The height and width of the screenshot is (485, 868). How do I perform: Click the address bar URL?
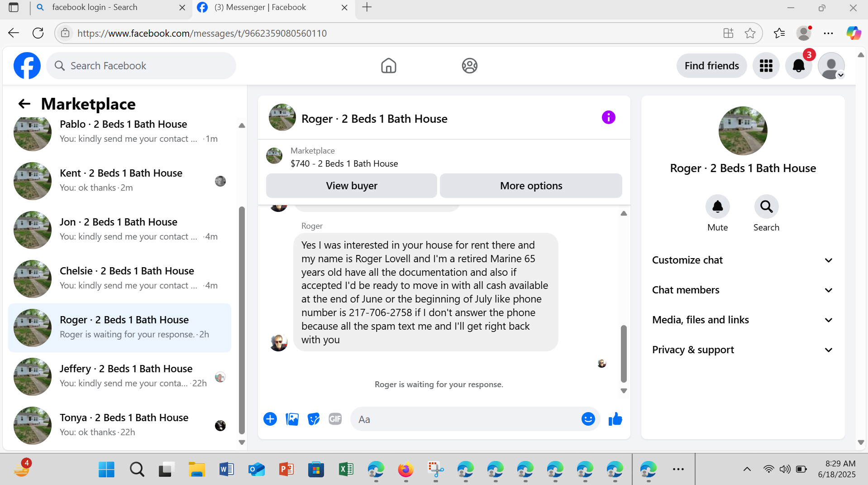coord(202,33)
